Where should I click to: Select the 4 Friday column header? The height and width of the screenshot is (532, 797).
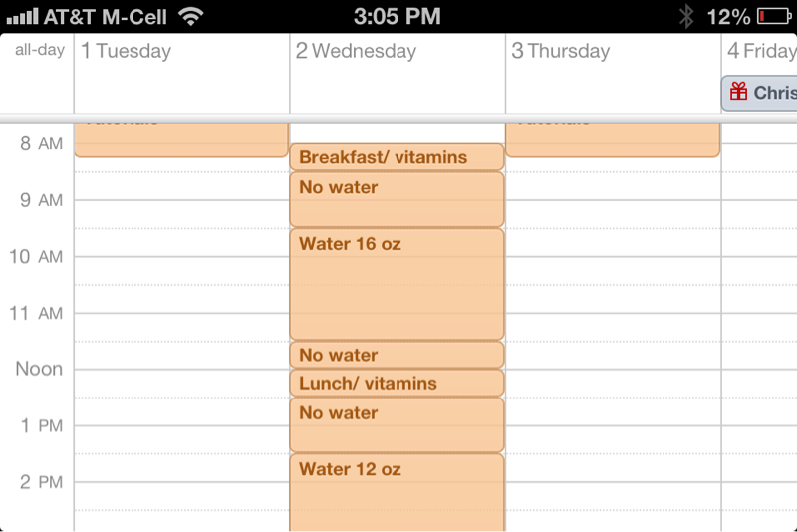761,51
